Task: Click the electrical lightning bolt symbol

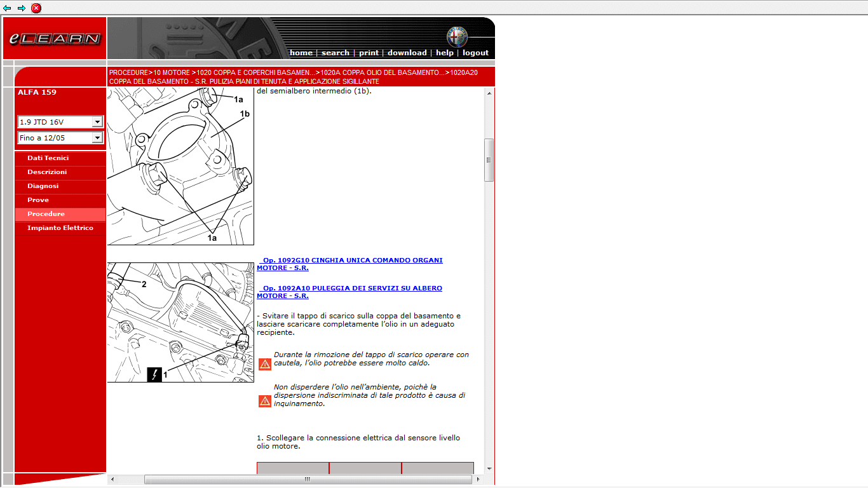Action: 154,375
